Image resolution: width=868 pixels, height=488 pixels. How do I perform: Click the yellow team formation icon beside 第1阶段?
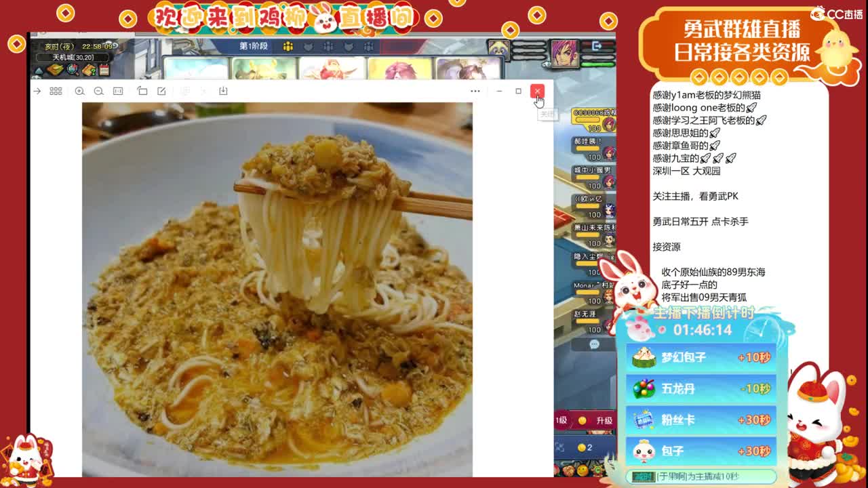click(288, 46)
